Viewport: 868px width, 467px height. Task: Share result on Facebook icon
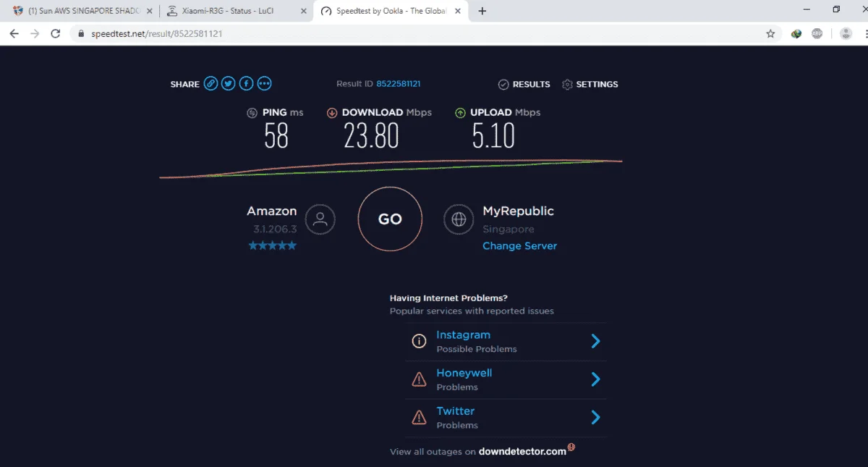pyautogui.click(x=247, y=84)
